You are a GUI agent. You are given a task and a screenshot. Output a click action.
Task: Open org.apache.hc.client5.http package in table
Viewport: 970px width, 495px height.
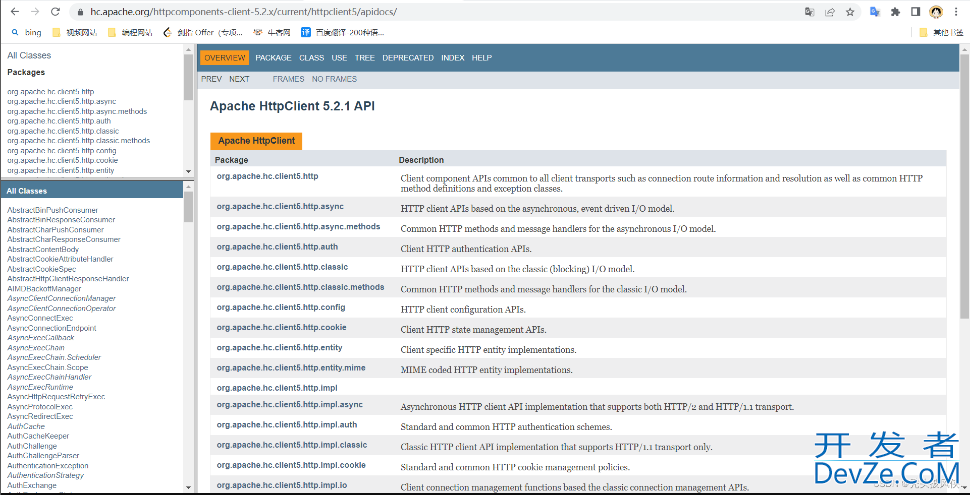point(267,176)
